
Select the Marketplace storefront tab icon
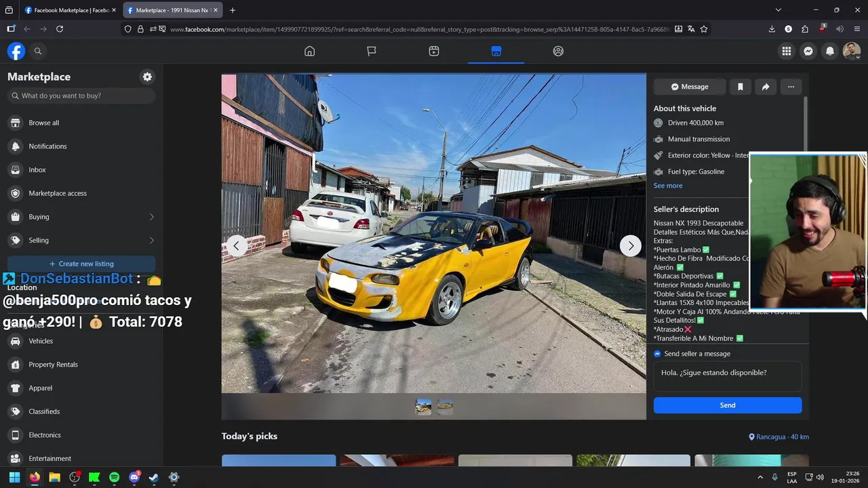pos(496,51)
